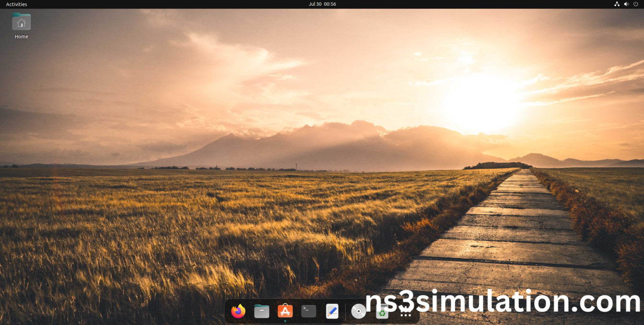Click the ns3simulation.com watermark text
The width and height of the screenshot is (644, 325).
coord(503,302)
